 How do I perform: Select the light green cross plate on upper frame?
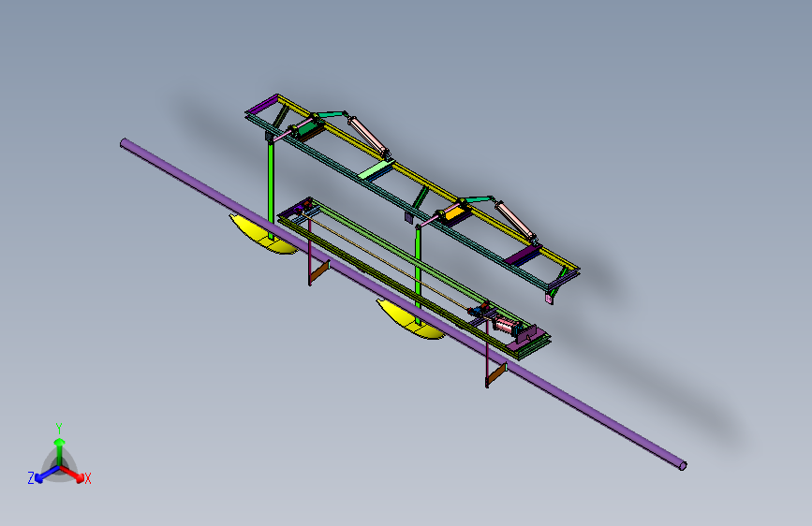[x=376, y=169]
